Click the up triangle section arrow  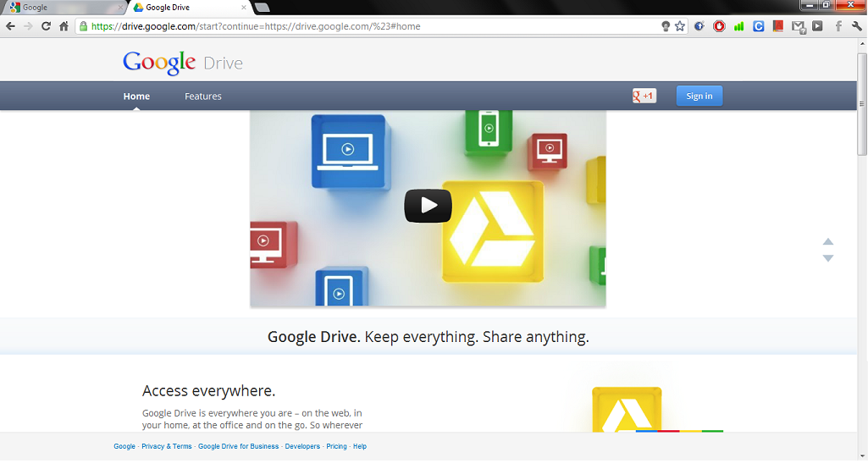pos(828,241)
